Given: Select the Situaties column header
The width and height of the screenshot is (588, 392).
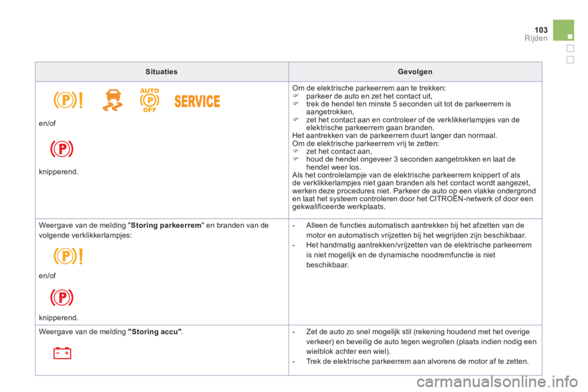Looking at the screenshot, I should (x=162, y=72).
